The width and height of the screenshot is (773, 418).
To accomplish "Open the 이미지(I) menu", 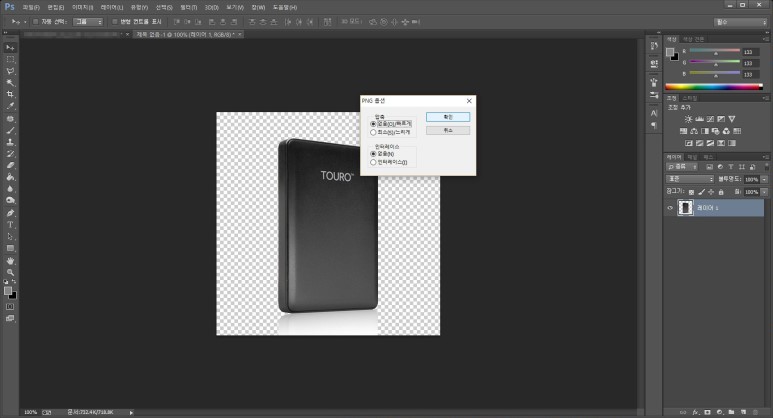I will tap(82, 7).
